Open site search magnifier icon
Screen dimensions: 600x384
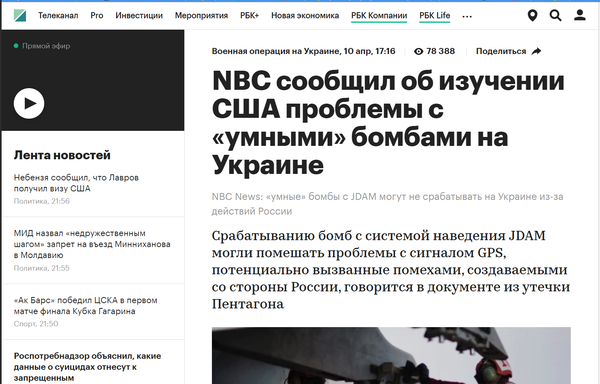click(x=556, y=16)
